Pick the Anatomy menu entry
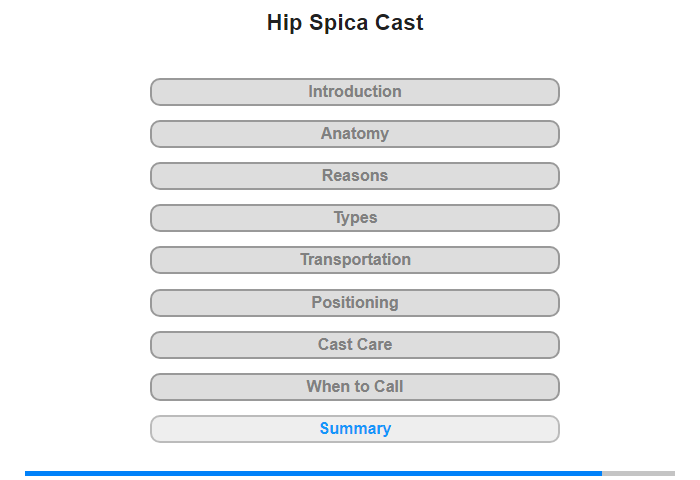This screenshot has height=480, width=700. [x=354, y=134]
